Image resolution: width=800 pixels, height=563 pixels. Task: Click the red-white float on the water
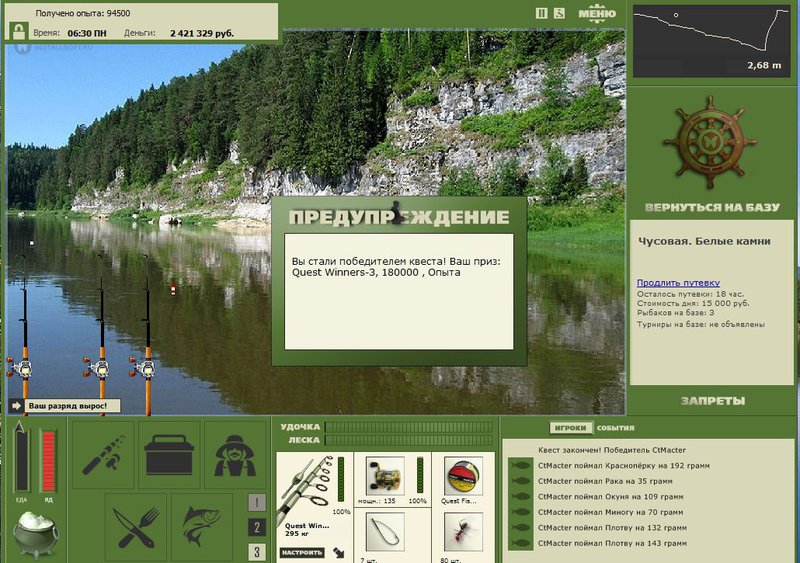(x=173, y=289)
